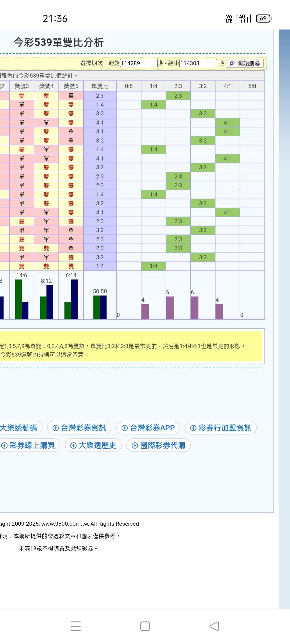Image resolution: width=290 pixels, height=644 pixels.
Task: Click the 獎號5 column header
Action: click(71, 86)
